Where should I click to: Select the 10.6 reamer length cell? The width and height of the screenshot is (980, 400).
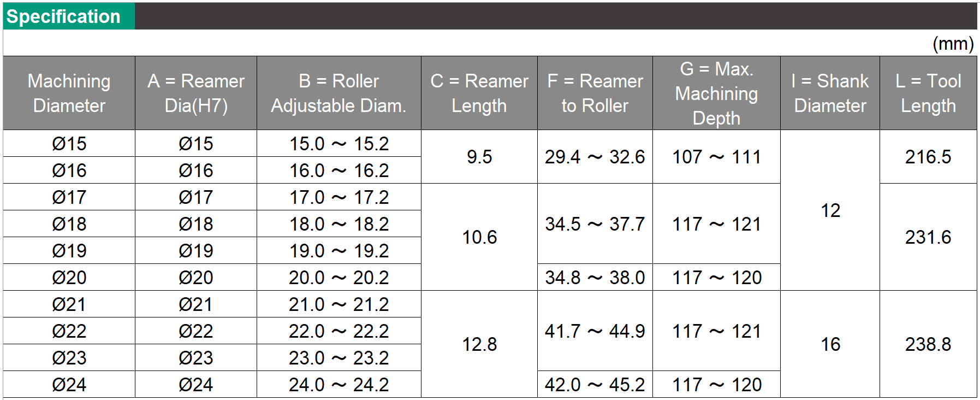tap(479, 237)
